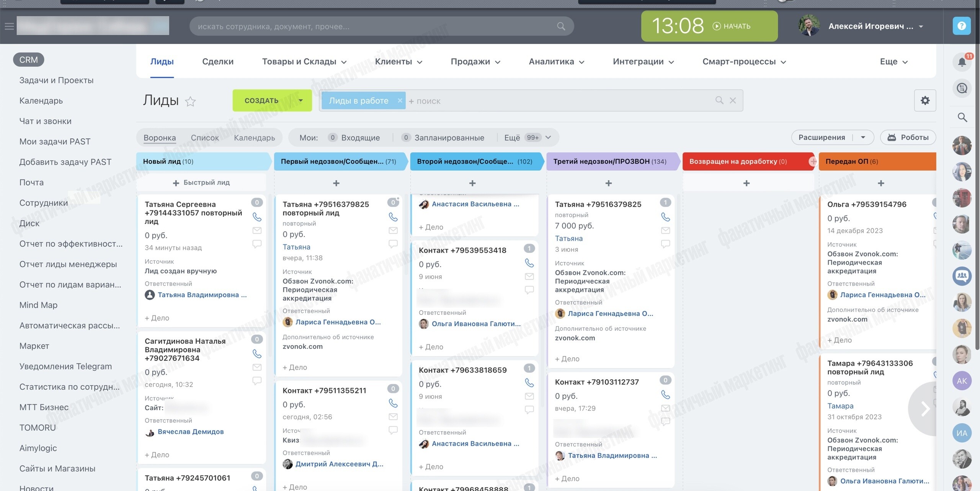This screenshot has width=980, height=491.
Task: Expand Создать button dropdown arrow
Action: (301, 101)
